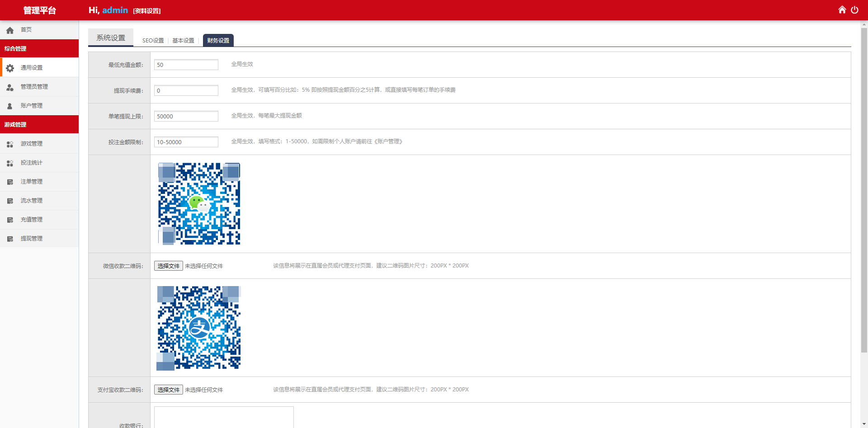The height and width of the screenshot is (428, 868).
Task: Select 投注统计 in sidebar
Action: pos(39,162)
